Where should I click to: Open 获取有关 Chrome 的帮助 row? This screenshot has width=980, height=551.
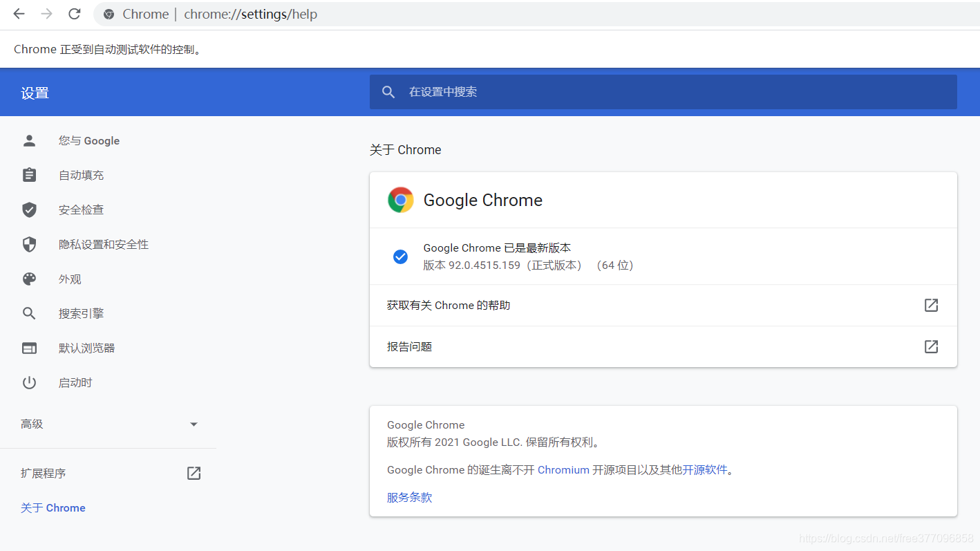point(663,305)
